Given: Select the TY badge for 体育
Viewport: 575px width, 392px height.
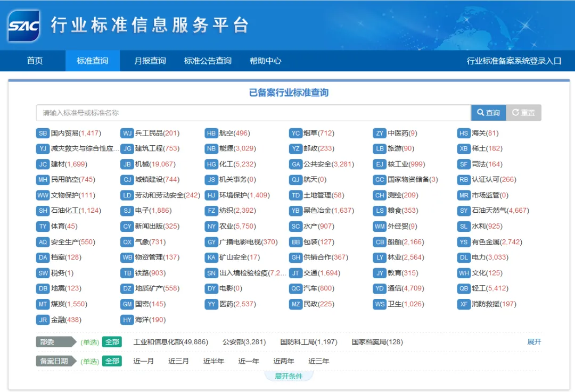Looking at the screenshot, I should tap(43, 227).
